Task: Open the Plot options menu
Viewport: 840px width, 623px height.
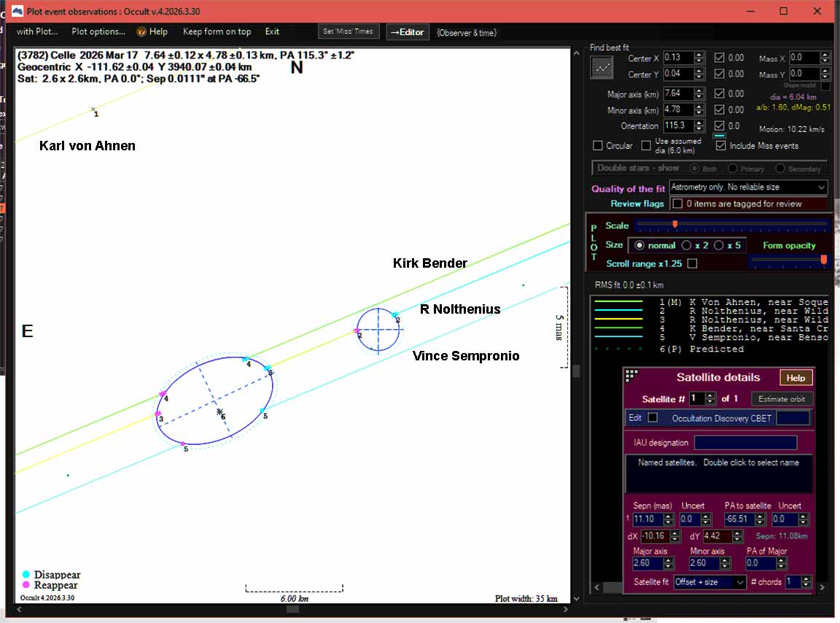Action: click(x=98, y=31)
